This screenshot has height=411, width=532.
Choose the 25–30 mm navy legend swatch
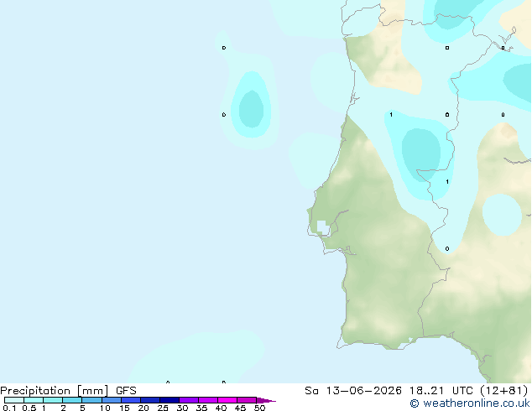click(x=170, y=400)
